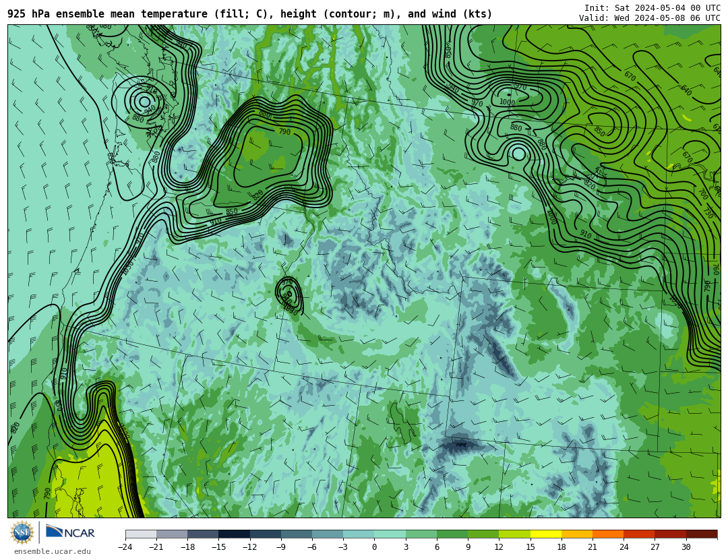Click the NCAR logo
Viewport: 728px width, 560px height.
[x=70, y=532]
